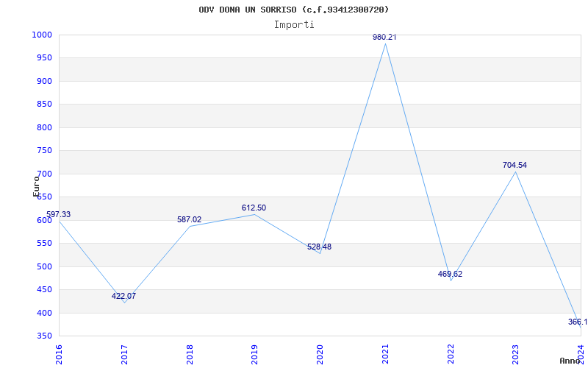Screen dimensions: 588x368
Task: Click the 1000 y-axis tick label
Action: (x=42, y=35)
